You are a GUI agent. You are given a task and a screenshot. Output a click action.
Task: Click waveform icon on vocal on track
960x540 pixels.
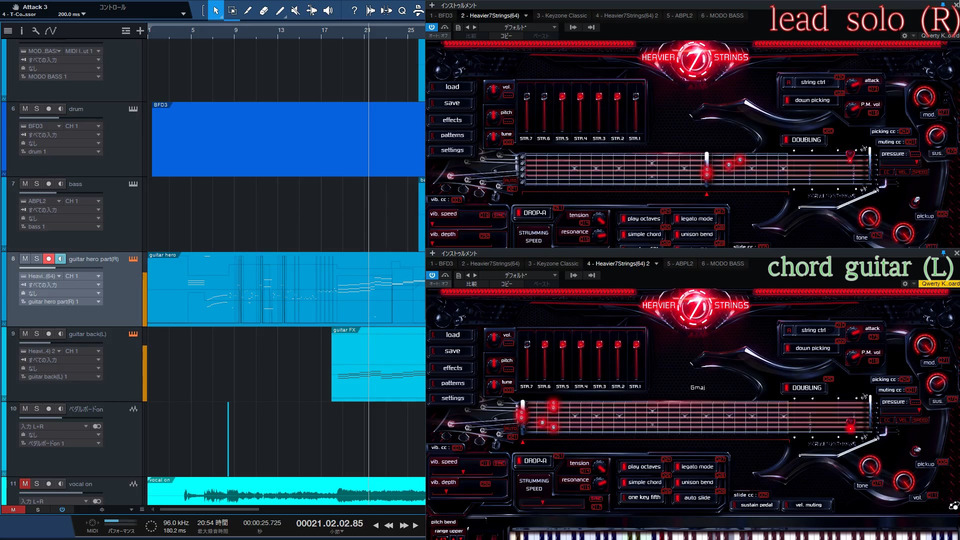(133, 484)
